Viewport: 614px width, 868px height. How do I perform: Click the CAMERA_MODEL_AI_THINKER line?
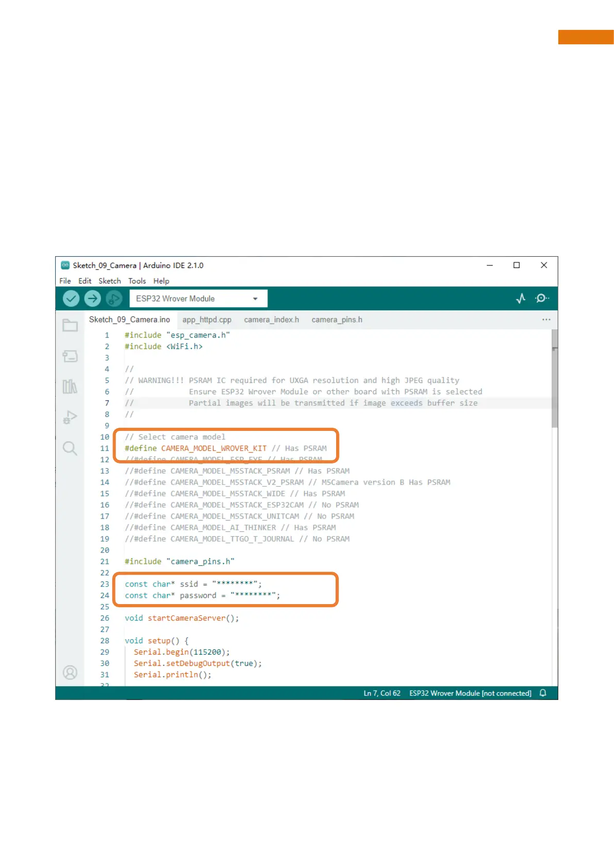pyautogui.click(x=230, y=528)
